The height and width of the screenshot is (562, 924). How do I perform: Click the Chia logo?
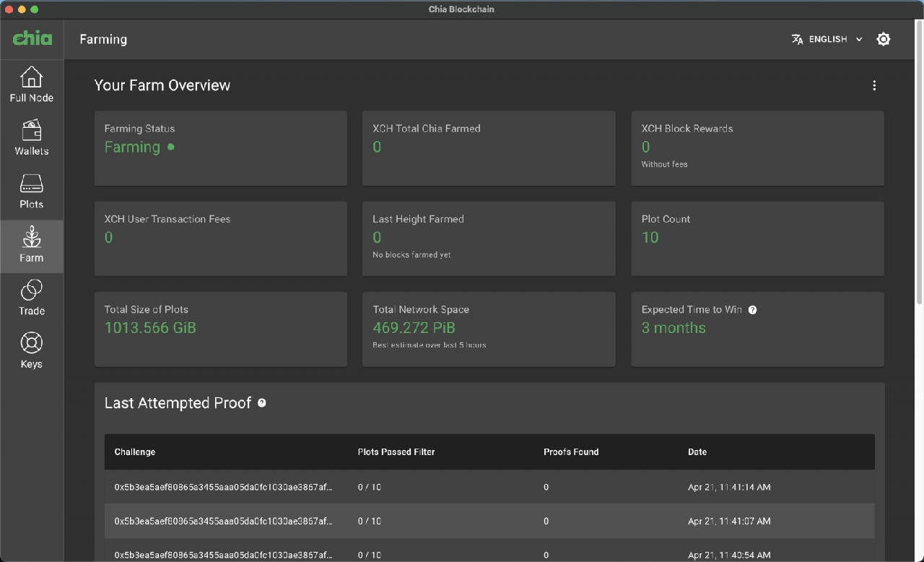(x=32, y=39)
